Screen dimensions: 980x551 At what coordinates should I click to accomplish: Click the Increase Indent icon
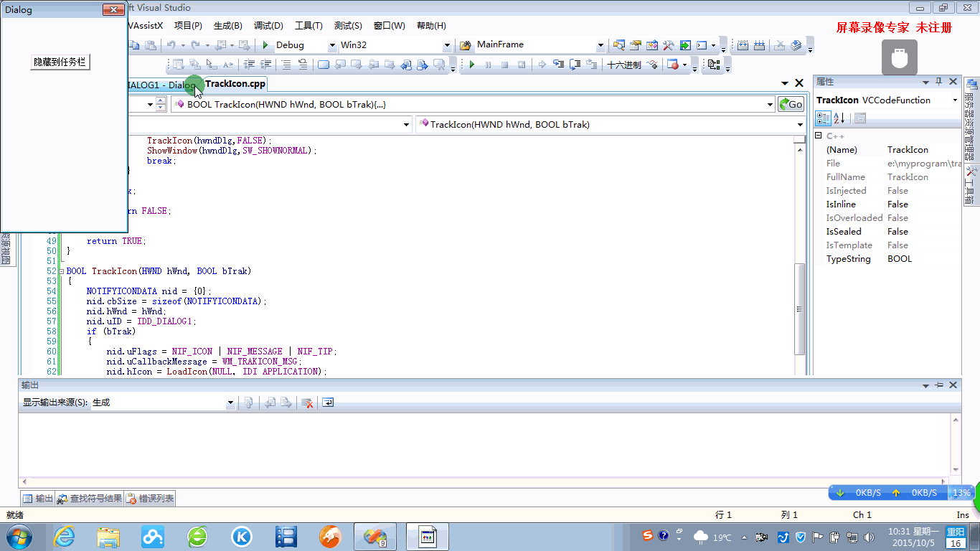tap(266, 65)
